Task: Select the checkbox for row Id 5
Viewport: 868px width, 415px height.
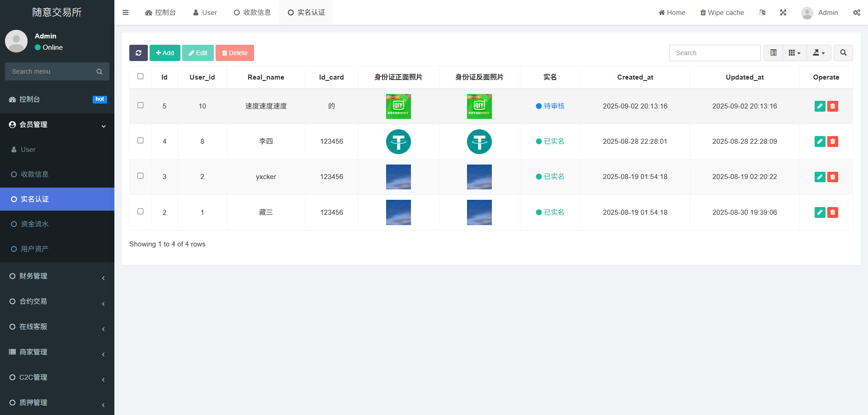Action: pyautogui.click(x=141, y=105)
